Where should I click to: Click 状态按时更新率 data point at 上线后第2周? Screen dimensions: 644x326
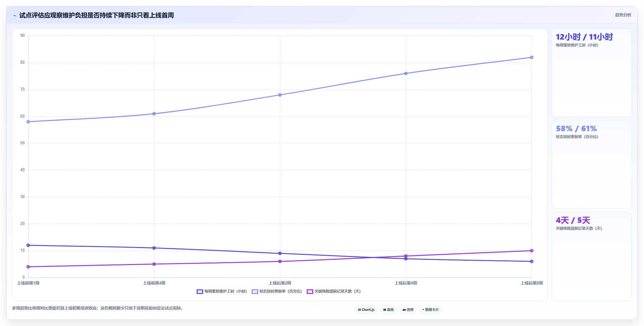pos(280,95)
